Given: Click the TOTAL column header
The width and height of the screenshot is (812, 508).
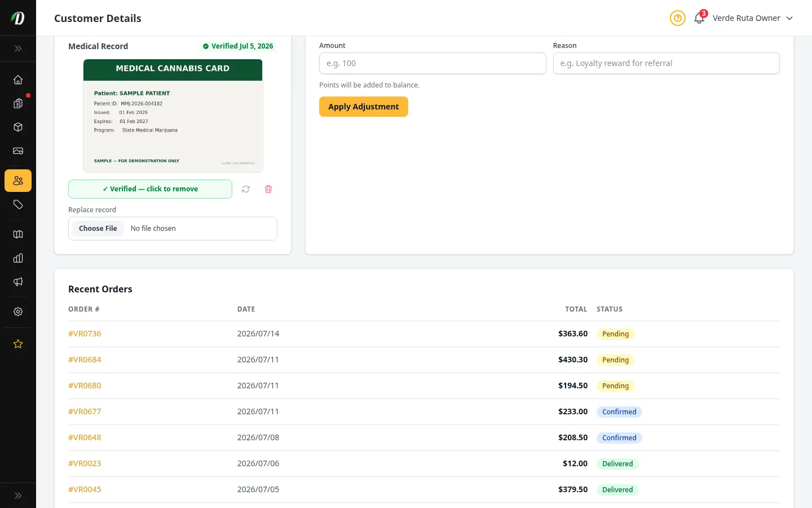Looking at the screenshot, I should tap(576, 309).
